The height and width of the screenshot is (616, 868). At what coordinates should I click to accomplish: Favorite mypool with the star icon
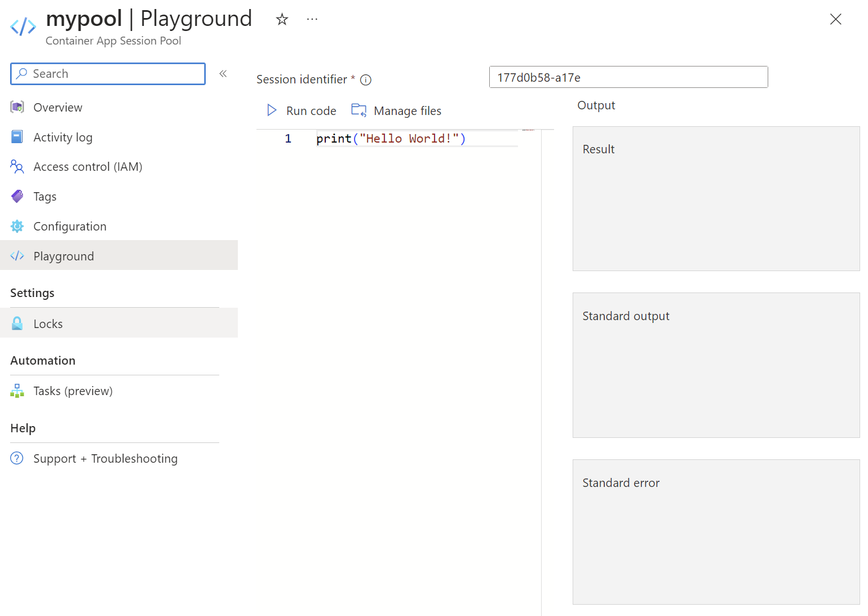(282, 20)
